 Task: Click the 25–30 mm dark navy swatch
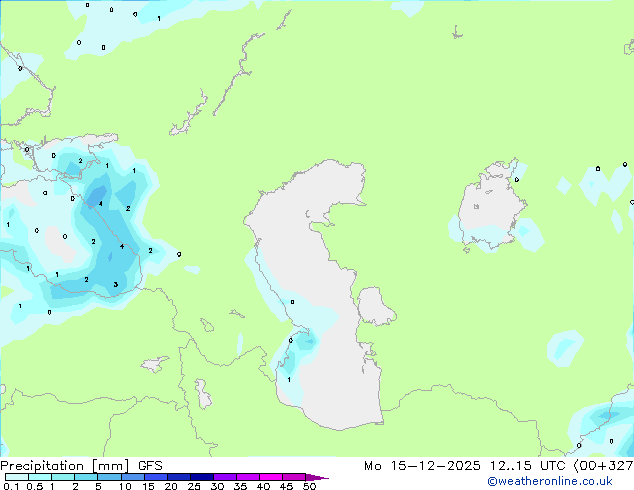(202, 477)
